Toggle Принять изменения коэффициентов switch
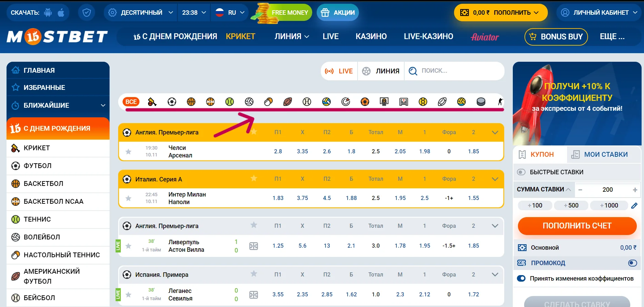This screenshot has width=644, height=307. 521,279
